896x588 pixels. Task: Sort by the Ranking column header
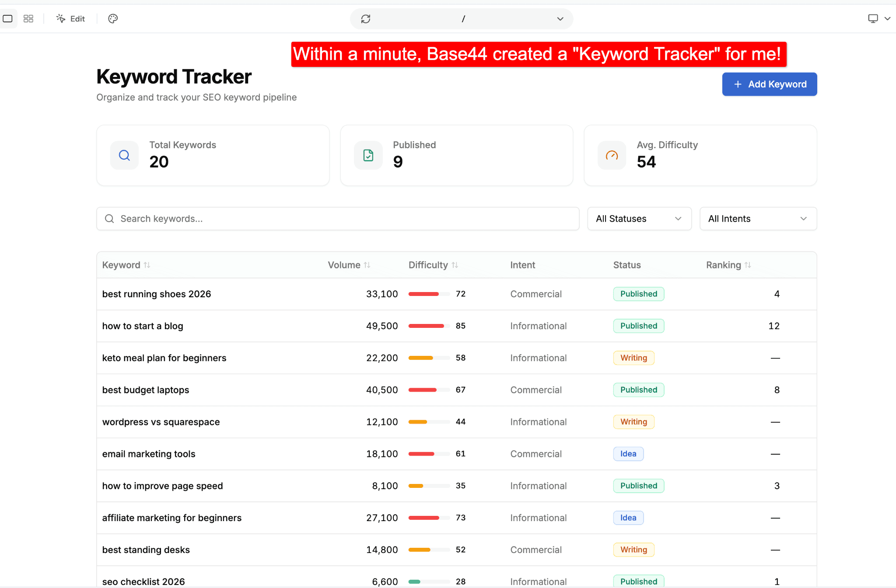[x=728, y=265]
